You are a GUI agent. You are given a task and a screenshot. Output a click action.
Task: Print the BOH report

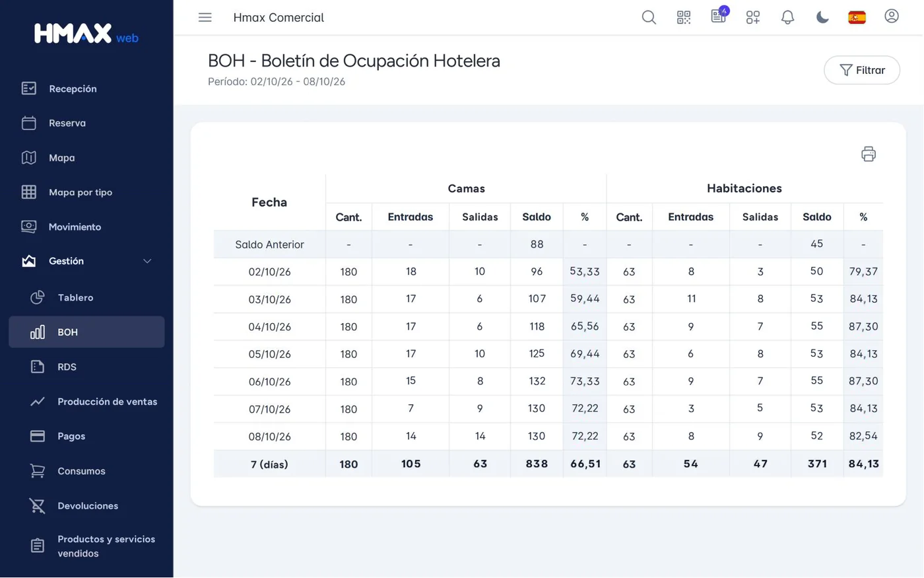[869, 154]
